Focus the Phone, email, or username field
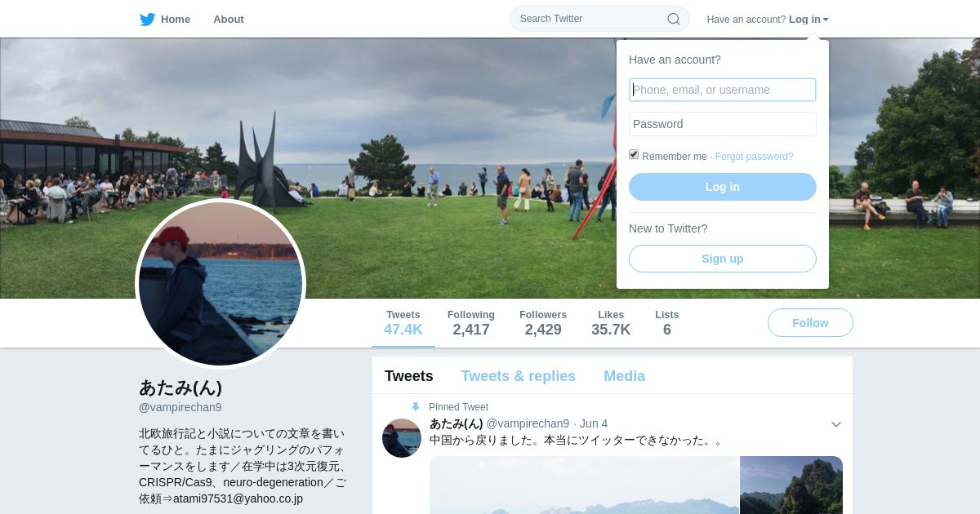Viewport: 980px width, 514px height. (723, 90)
